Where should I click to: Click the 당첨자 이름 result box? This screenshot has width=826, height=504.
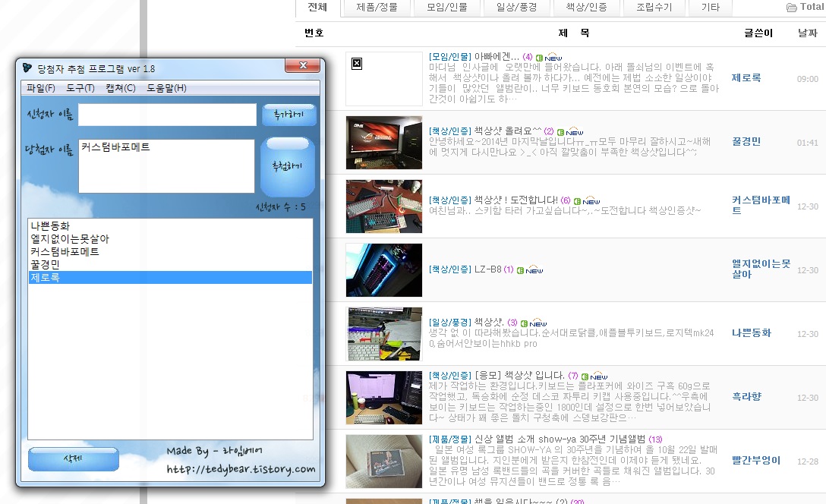coord(166,166)
